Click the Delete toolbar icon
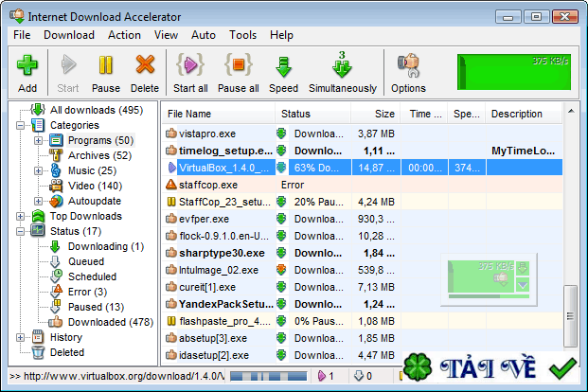Image resolution: width=588 pixels, height=392 pixels. click(145, 73)
